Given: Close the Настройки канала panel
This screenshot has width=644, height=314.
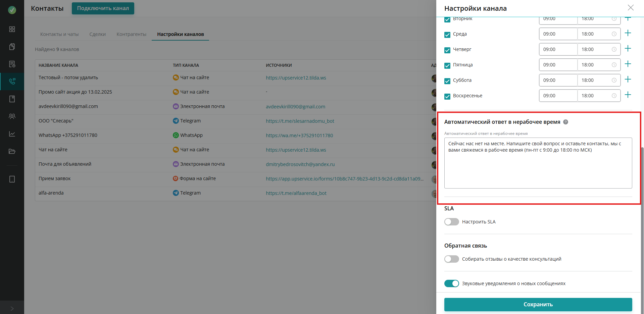Looking at the screenshot, I should click(631, 8).
